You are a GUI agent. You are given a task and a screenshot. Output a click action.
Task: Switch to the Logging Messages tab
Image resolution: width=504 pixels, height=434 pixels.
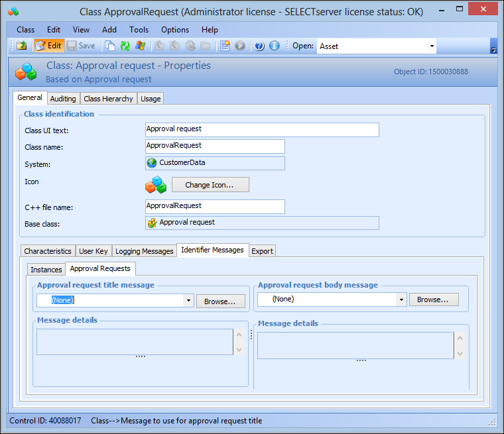click(144, 251)
